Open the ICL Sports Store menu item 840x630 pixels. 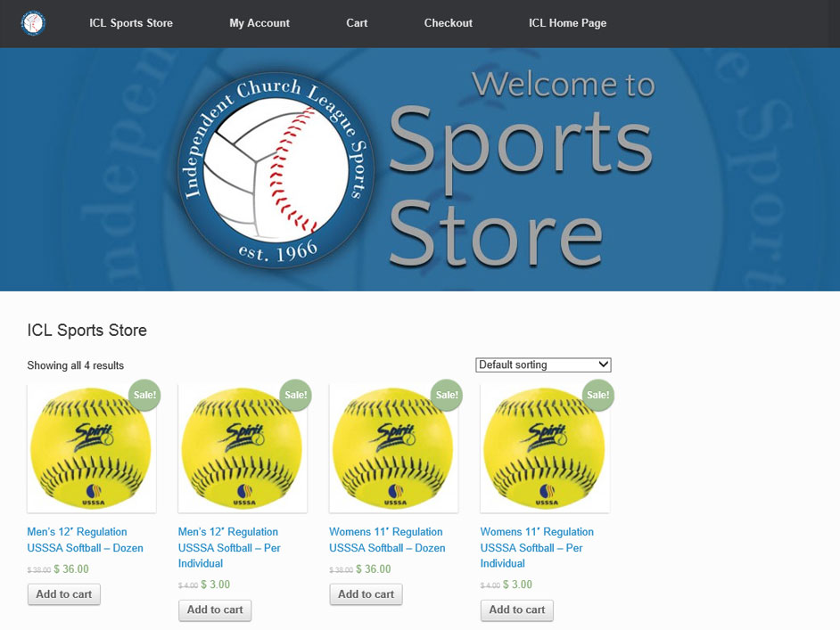[131, 23]
